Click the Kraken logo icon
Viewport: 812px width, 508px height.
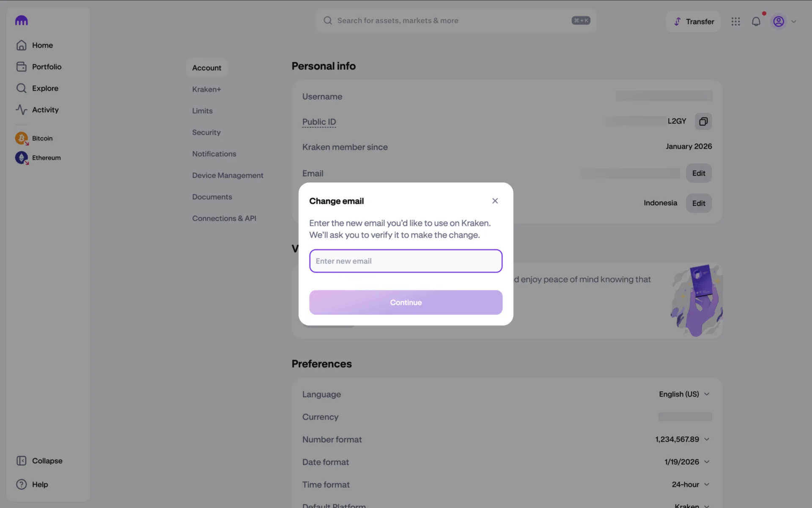pos(21,21)
